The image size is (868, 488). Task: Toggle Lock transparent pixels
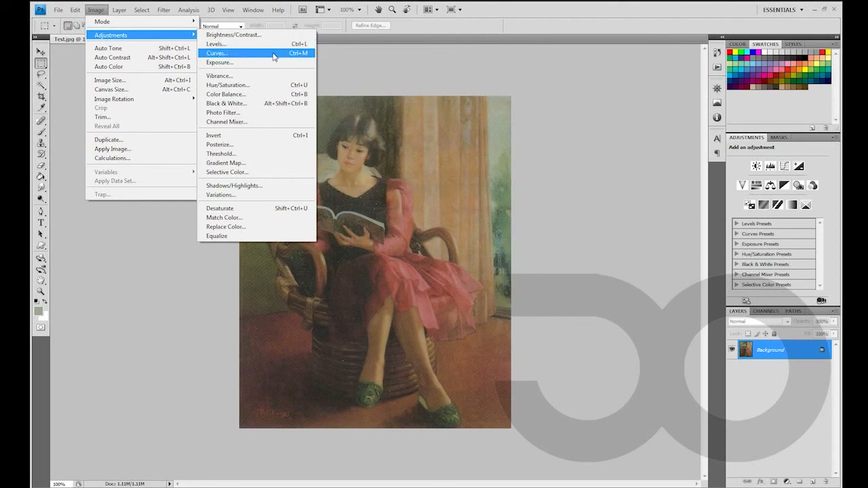pyautogui.click(x=748, y=333)
